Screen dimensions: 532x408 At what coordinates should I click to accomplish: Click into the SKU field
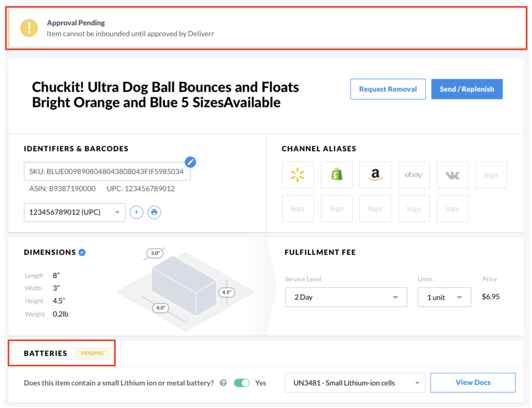107,171
